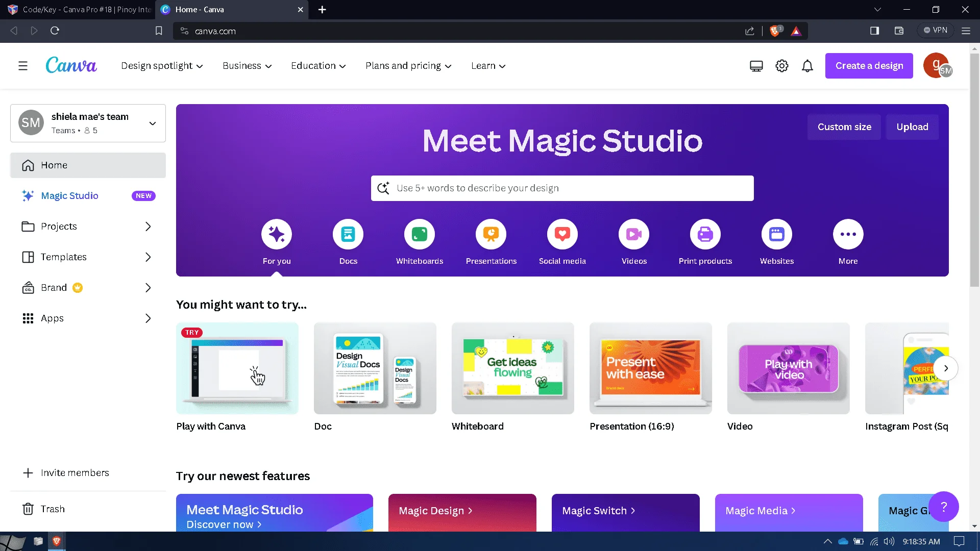The height and width of the screenshot is (551, 980).
Task: Open the hamburger menu beside Canva logo
Action: (x=23, y=66)
